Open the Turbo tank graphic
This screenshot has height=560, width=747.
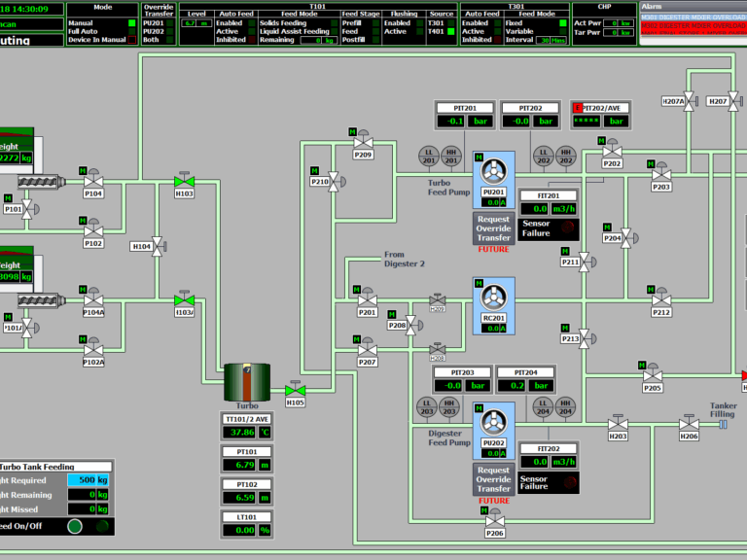click(x=247, y=382)
